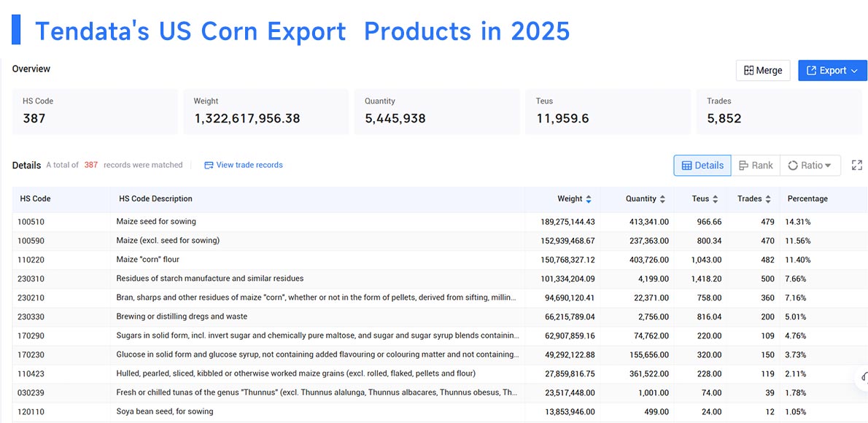Image resolution: width=868 pixels, height=423 pixels.
Task: Click the Overview Weight total card
Action: coord(266,112)
